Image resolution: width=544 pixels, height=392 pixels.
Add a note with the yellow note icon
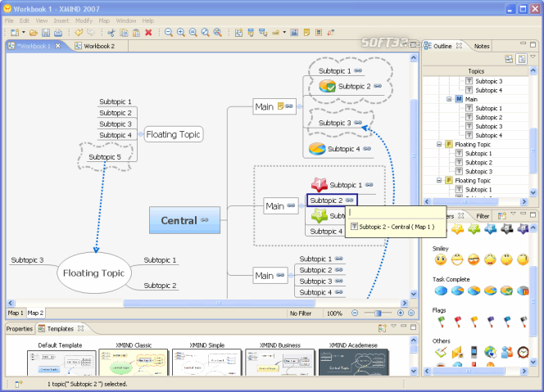point(306,33)
